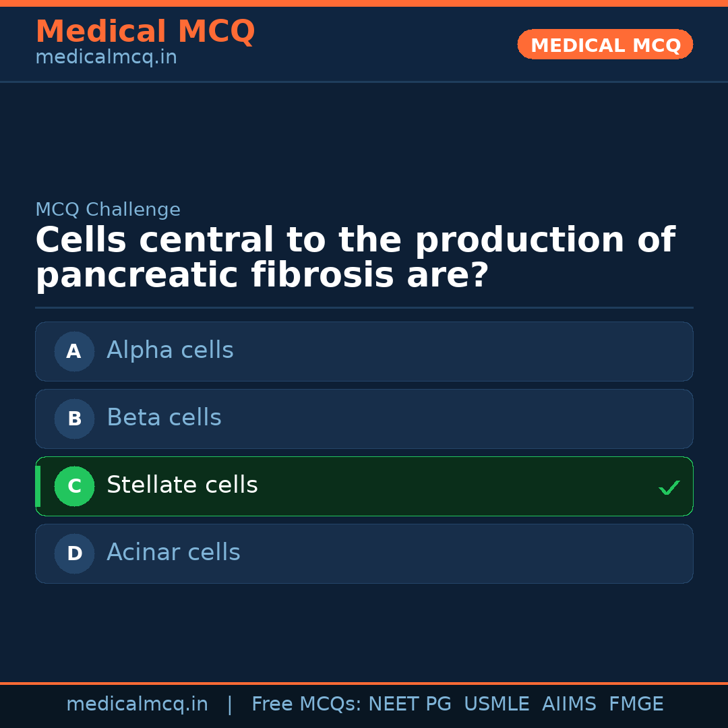This screenshot has height=728, width=728.
Task: Select the Alpha cells answer option
Action: click(x=364, y=351)
